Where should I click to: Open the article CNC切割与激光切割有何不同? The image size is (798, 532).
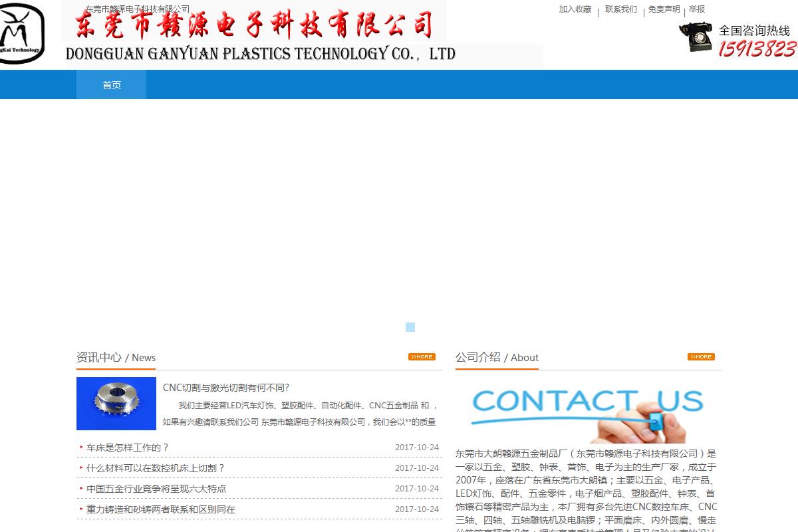[226, 388]
